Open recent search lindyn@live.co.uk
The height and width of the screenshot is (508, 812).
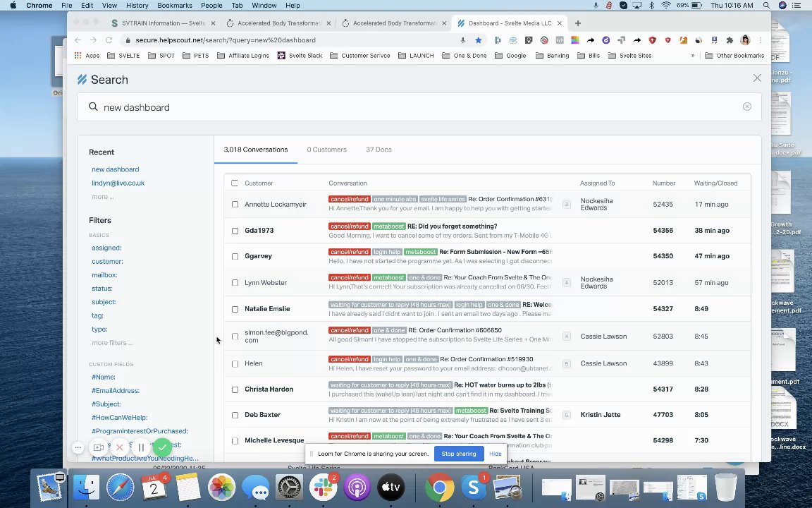[118, 183]
